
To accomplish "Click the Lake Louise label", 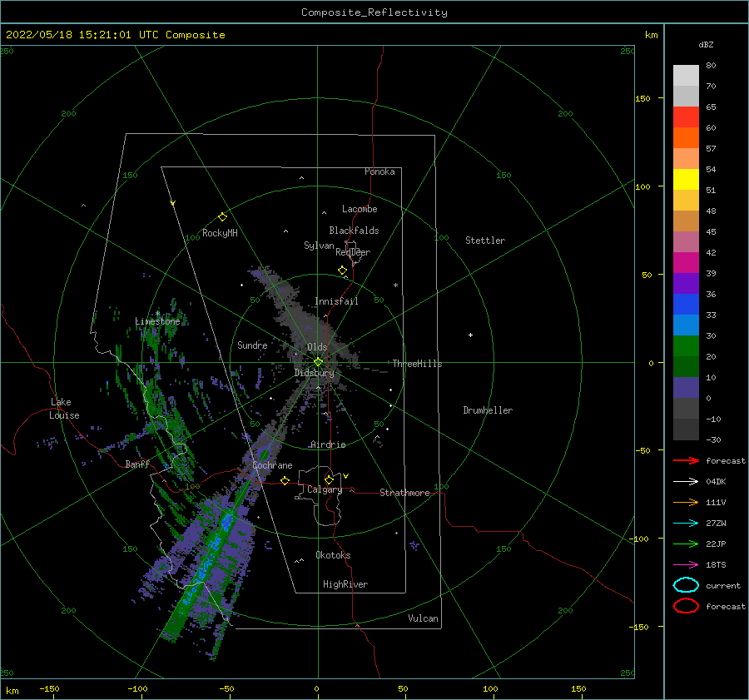I will click(64, 409).
